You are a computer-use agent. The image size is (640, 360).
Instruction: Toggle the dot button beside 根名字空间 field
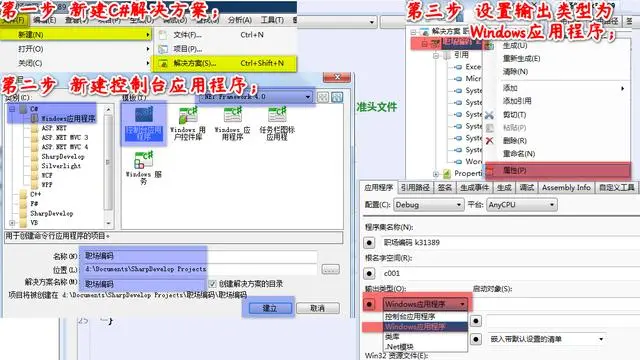pos(369,273)
